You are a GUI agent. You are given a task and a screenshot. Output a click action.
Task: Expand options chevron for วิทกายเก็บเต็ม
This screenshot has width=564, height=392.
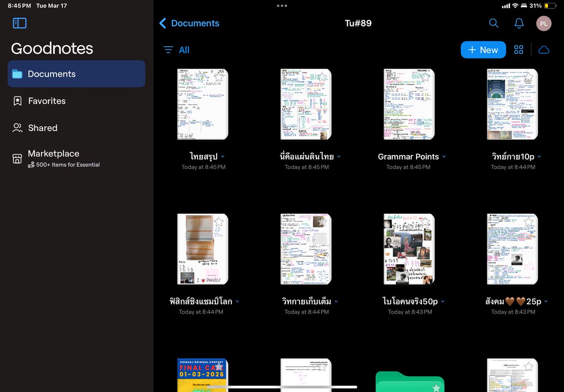click(336, 301)
